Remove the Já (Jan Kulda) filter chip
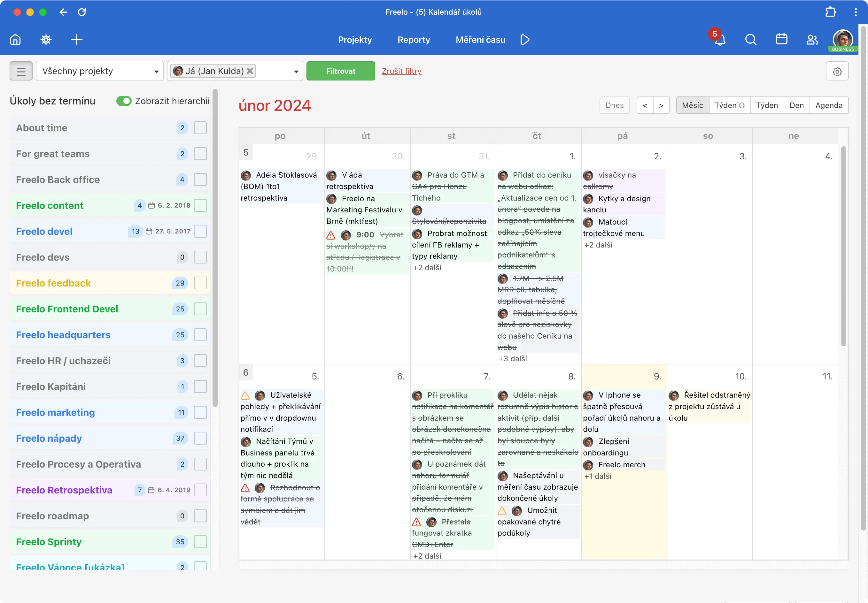The height and width of the screenshot is (603, 868). pyautogui.click(x=250, y=71)
